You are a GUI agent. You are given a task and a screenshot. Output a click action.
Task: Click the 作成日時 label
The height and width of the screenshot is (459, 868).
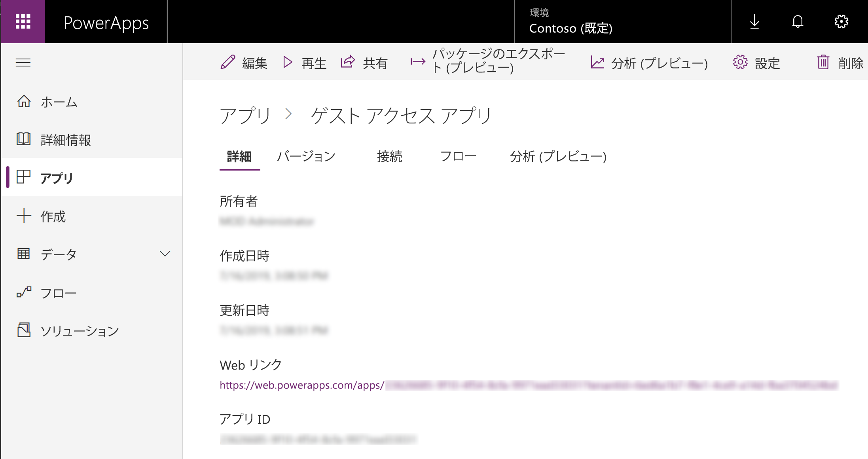point(244,256)
